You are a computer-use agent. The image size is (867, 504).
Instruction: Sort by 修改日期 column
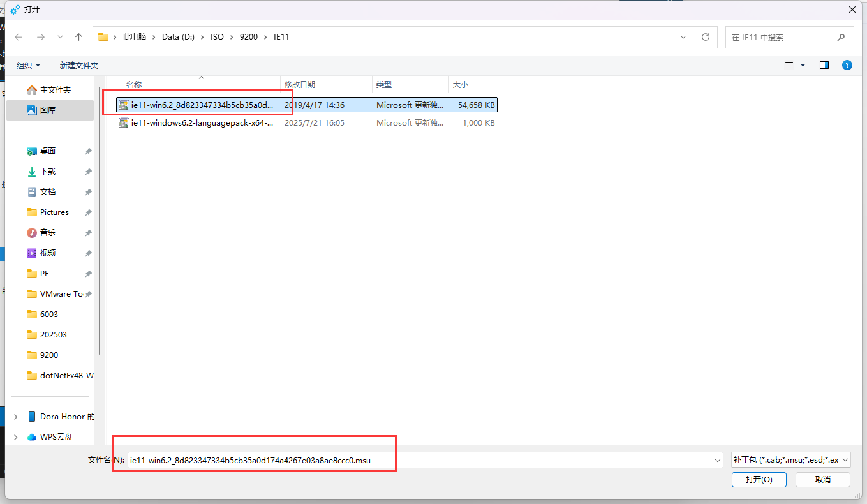click(300, 84)
